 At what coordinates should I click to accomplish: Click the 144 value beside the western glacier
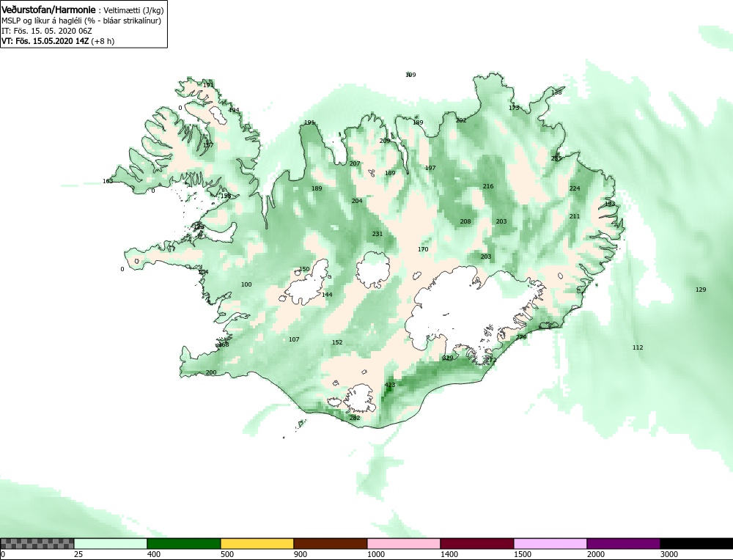[327, 295]
